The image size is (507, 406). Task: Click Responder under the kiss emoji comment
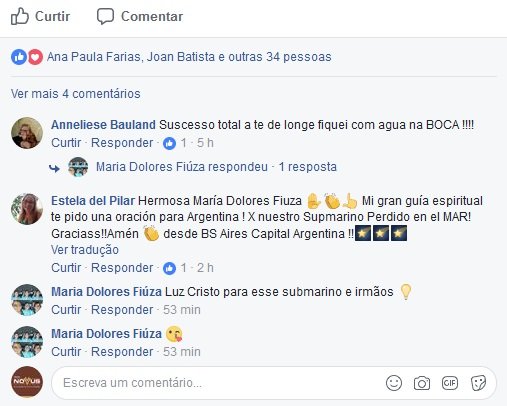122,352
